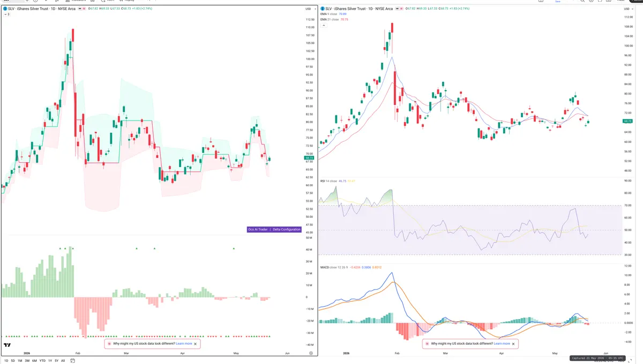The image size is (643, 364).
Task: Select the 5D time range
Action: pos(13,361)
